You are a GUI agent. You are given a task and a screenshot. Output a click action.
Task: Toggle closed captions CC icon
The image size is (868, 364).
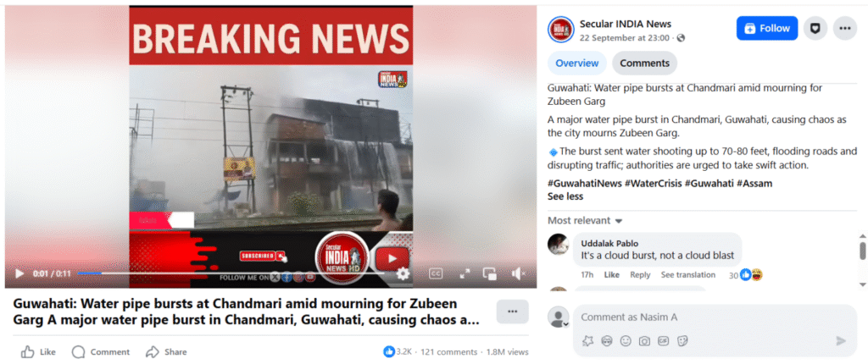437,273
